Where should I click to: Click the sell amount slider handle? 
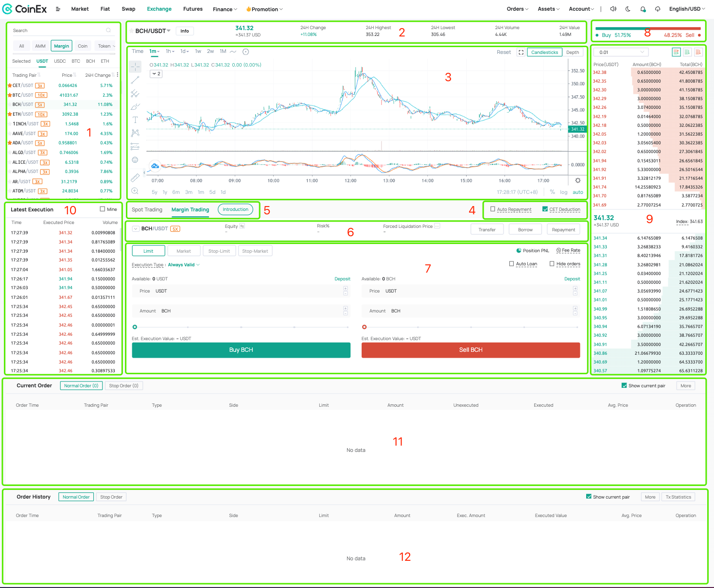click(x=365, y=327)
